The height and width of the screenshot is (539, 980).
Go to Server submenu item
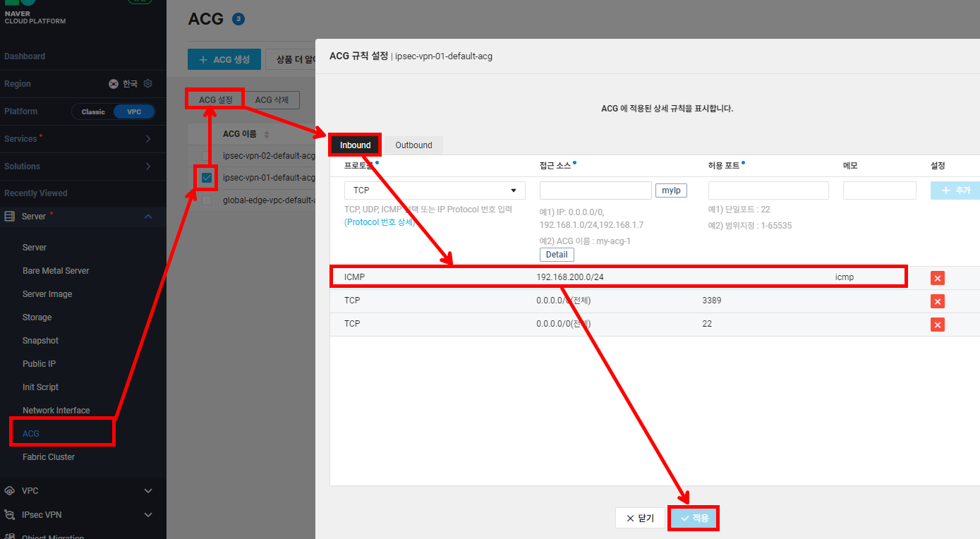pos(35,248)
